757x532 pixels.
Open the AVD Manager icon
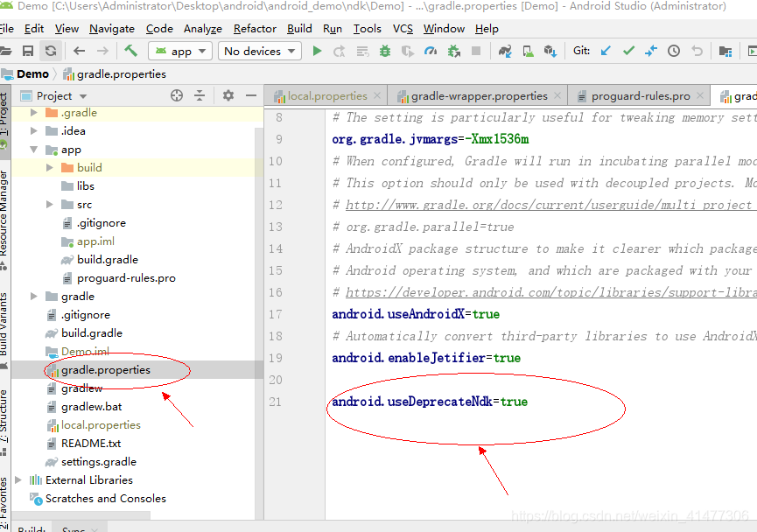point(529,51)
